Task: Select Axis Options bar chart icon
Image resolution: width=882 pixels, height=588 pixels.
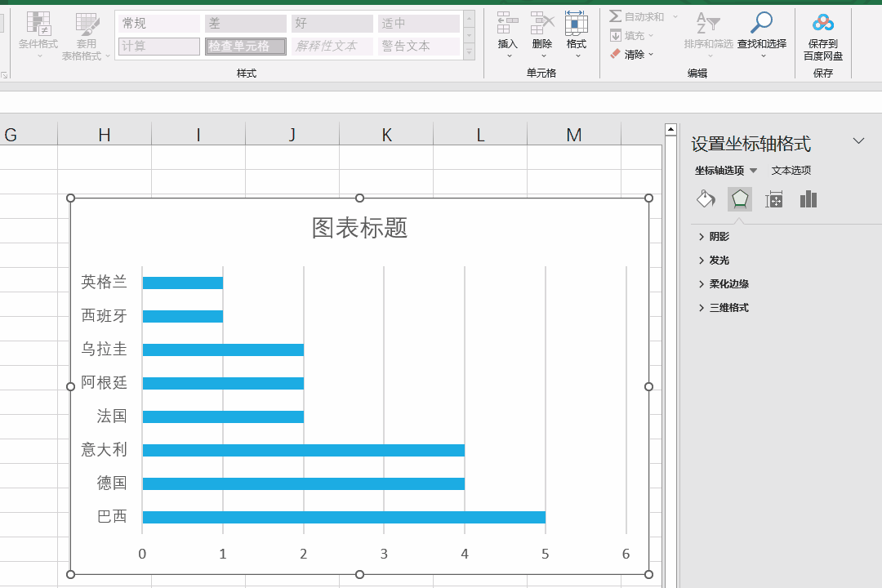Action: (808, 199)
